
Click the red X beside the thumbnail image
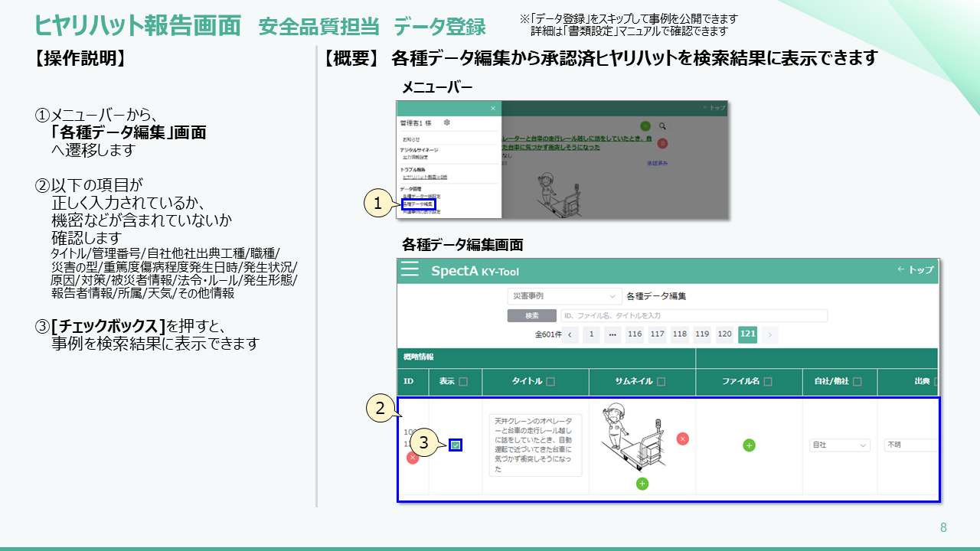click(x=682, y=439)
